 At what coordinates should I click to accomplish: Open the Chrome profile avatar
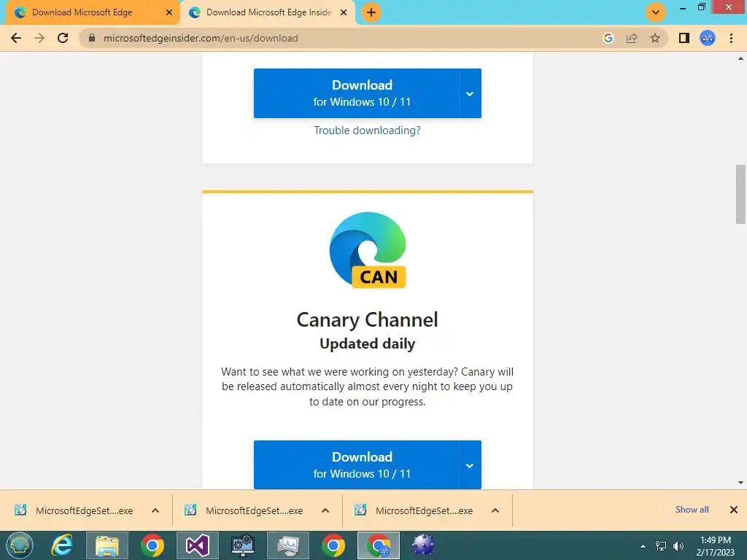click(708, 38)
